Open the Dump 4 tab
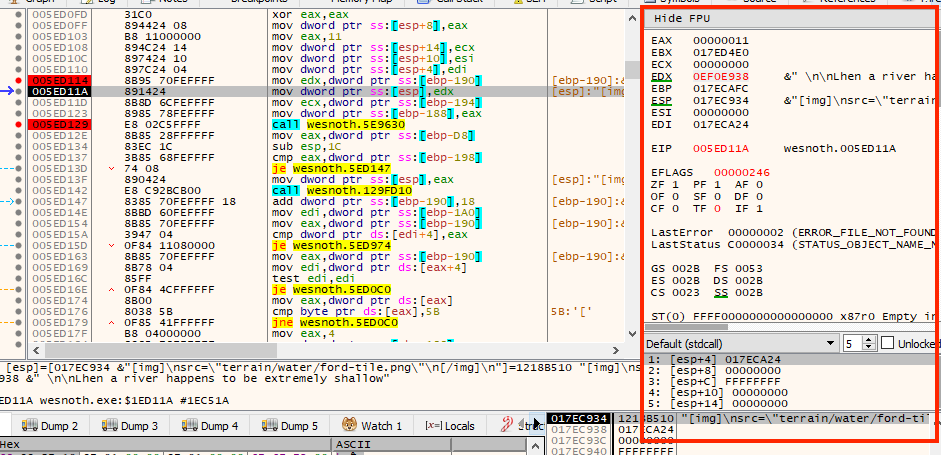 (x=209, y=426)
